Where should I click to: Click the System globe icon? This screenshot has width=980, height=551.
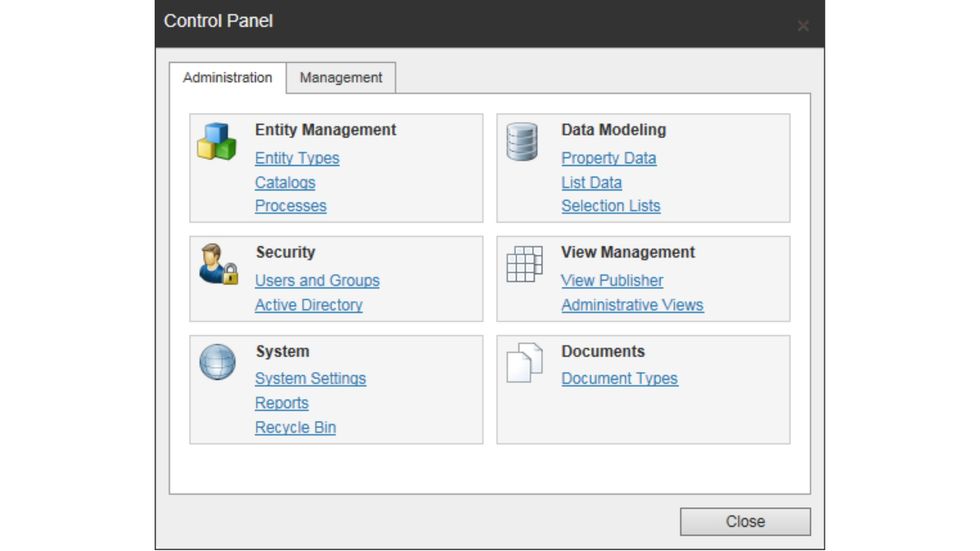[217, 362]
